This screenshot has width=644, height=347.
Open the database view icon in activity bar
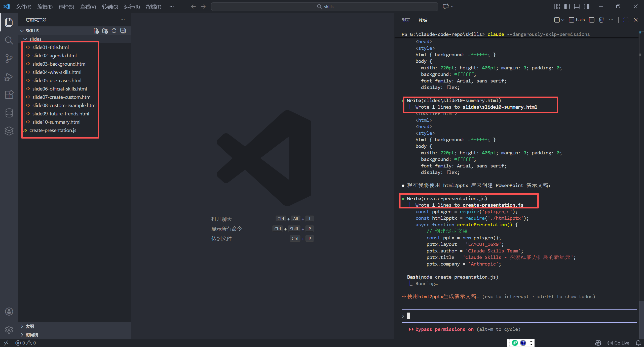click(x=9, y=113)
